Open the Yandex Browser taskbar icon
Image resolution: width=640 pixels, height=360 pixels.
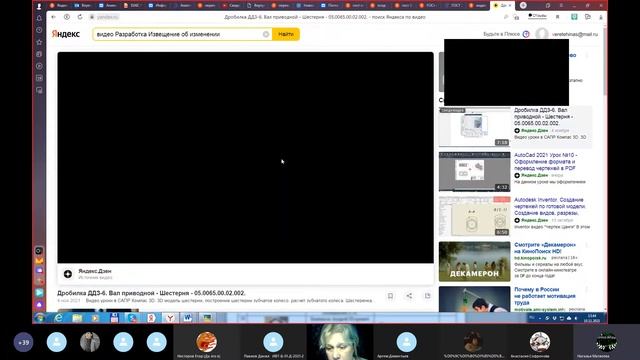coord(170,318)
